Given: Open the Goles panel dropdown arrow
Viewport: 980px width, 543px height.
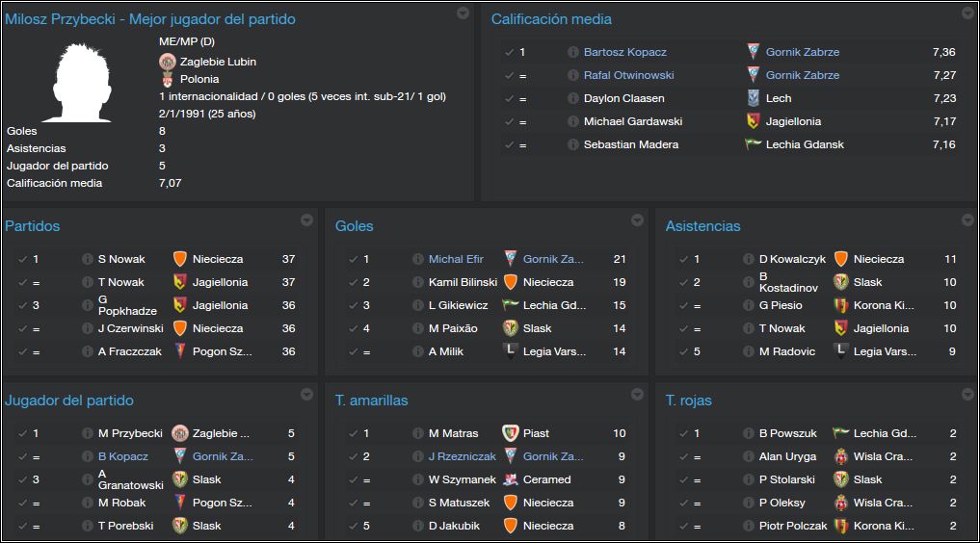Looking at the screenshot, I should click(637, 220).
